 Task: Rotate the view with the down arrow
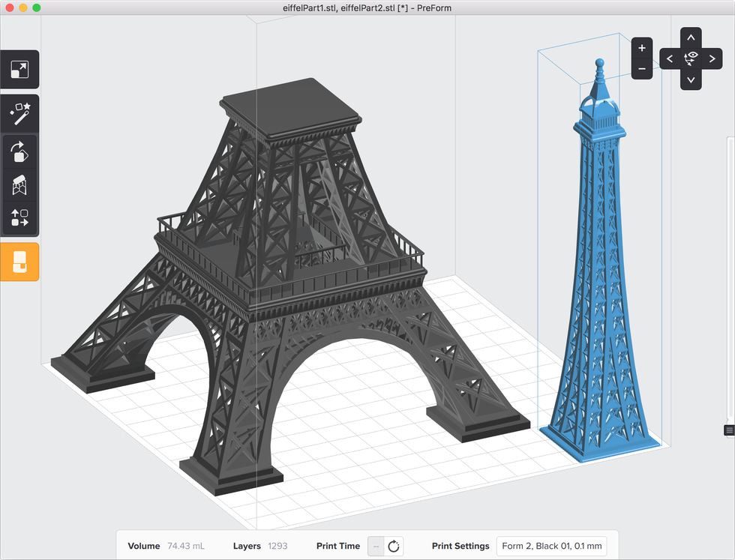tap(690, 79)
